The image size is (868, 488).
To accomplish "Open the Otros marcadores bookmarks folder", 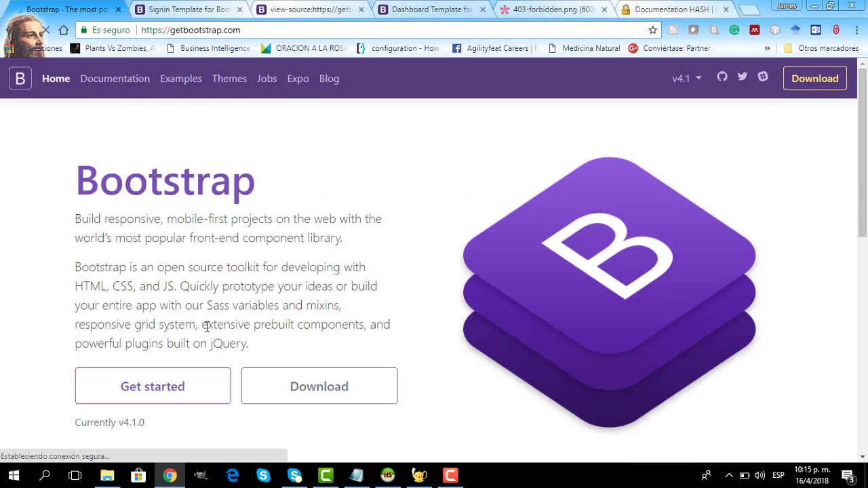I will pos(821,48).
